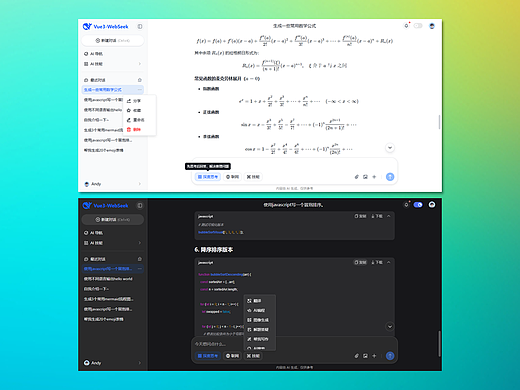Open user avatar in light window header

(x=432, y=26)
